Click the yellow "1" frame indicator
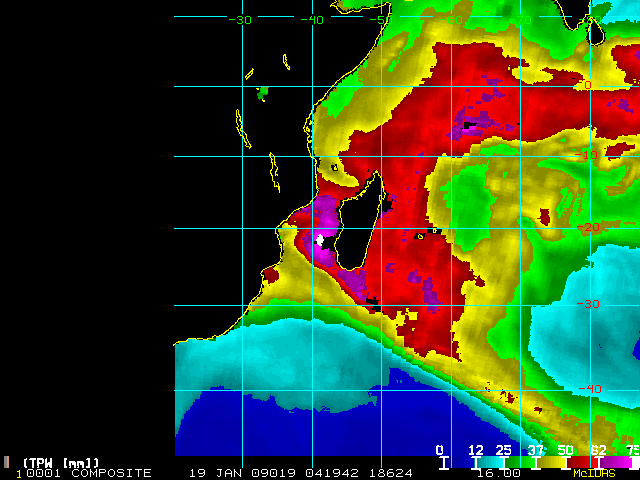 [x=18, y=475]
